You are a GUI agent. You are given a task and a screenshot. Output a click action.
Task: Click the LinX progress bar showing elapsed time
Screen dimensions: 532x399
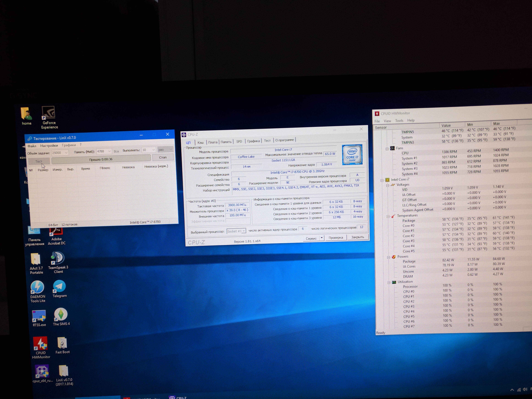[x=101, y=159]
